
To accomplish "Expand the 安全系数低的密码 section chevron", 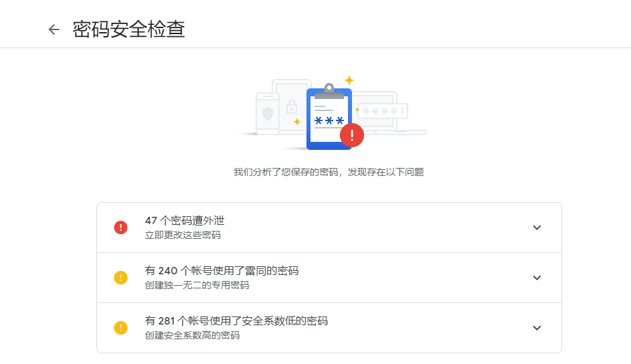I will click(537, 328).
